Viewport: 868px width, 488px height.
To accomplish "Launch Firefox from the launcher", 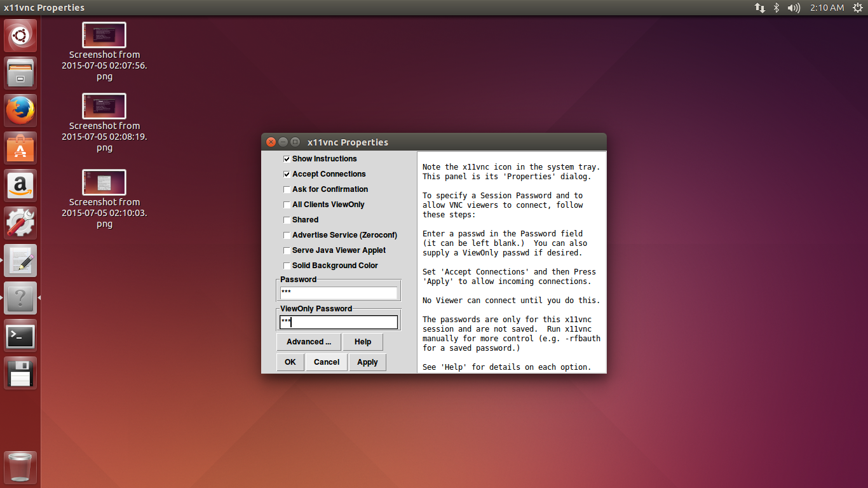I will (x=21, y=111).
